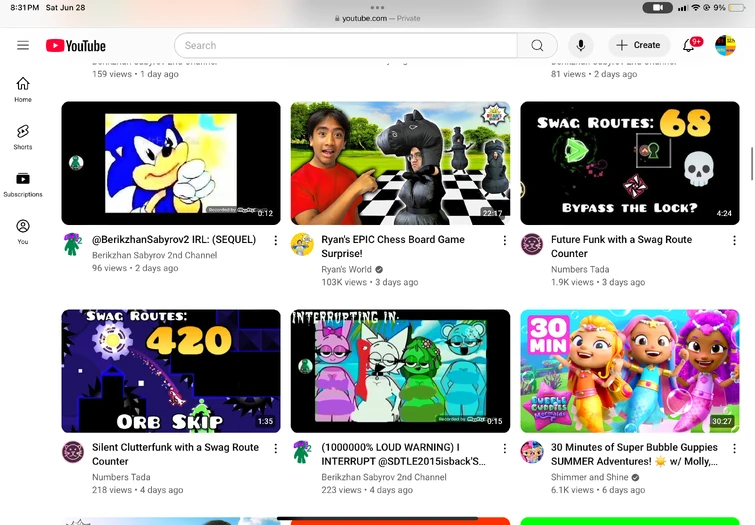The height and width of the screenshot is (525, 755).
Task: Open title '(1000000% LOUD WARNING) I INTERRUPT'
Action: (x=403, y=454)
